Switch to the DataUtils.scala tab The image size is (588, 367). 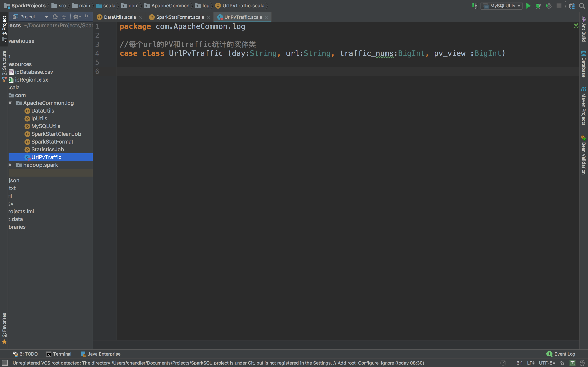(120, 17)
